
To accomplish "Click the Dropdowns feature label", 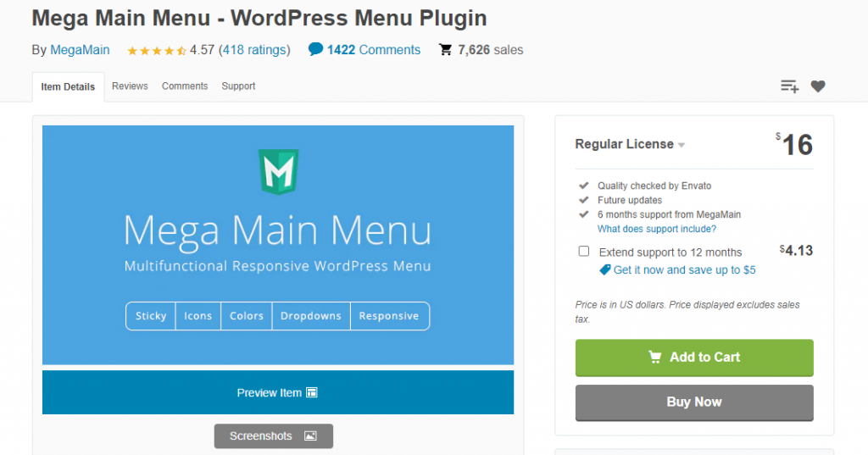I will [x=311, y=316].
